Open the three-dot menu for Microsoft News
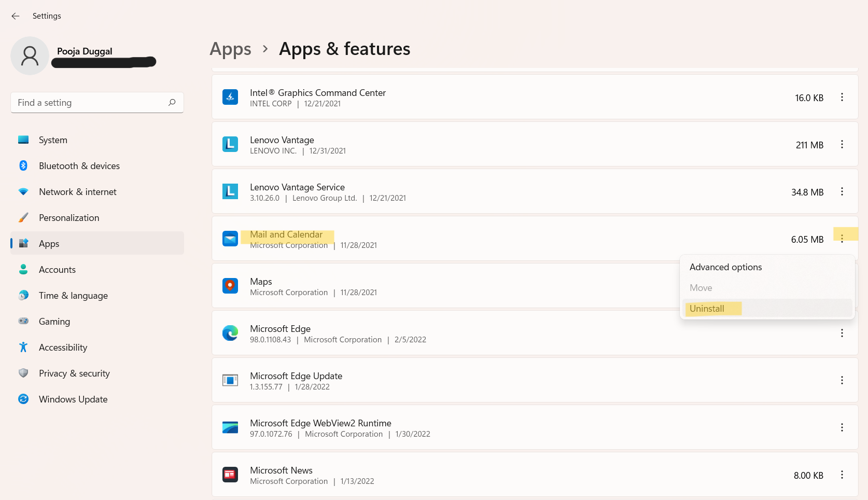868x500 pixels. click(842, 475)
